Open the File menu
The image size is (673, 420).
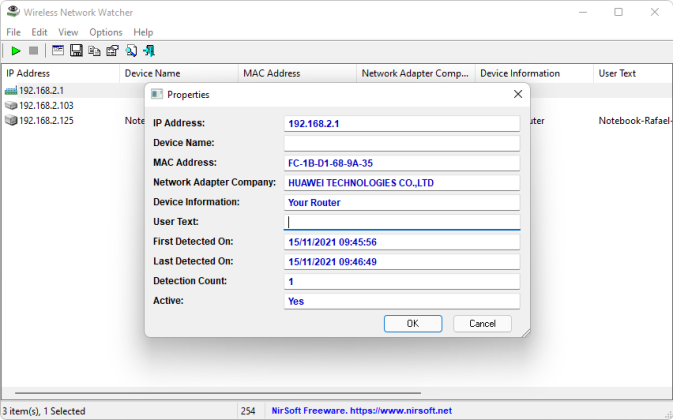(13, 32)
